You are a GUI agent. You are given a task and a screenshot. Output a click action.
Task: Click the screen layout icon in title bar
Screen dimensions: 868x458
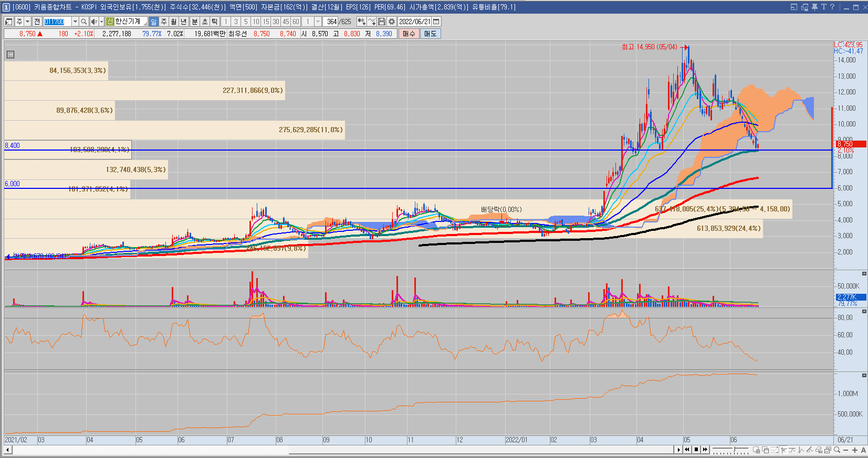pos(794,7)
